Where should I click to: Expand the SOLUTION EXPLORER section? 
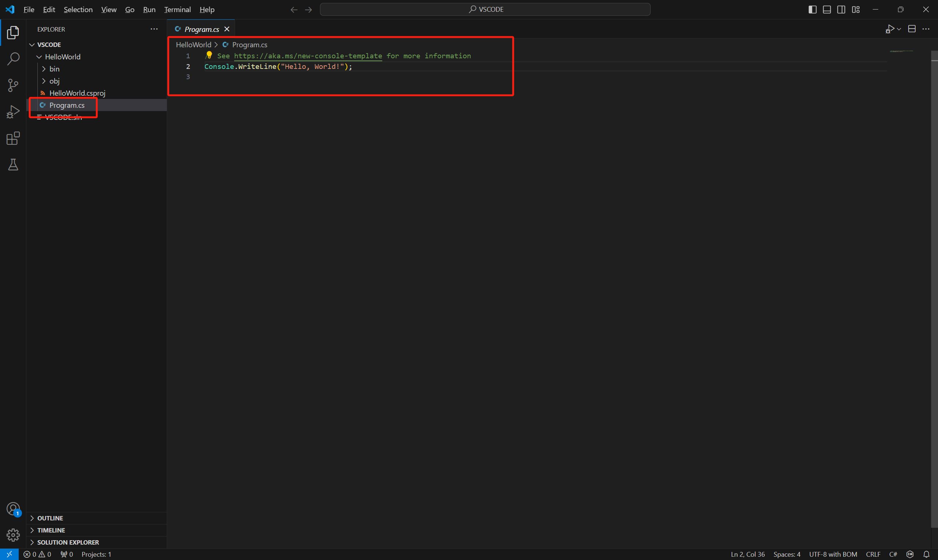[x=97, y=542]
